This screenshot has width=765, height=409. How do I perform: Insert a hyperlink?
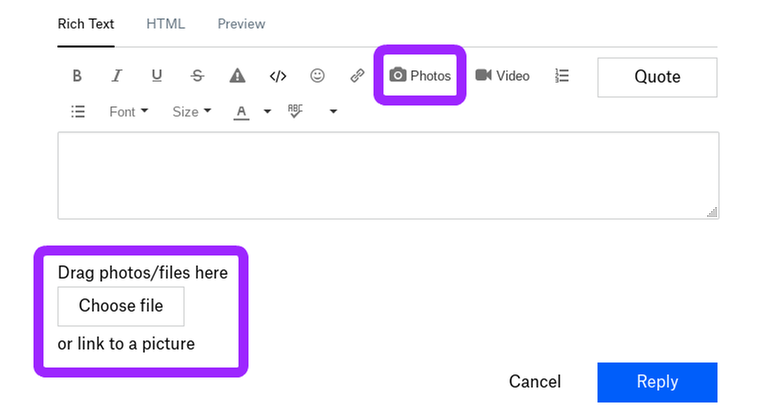[x=357, y=76]
